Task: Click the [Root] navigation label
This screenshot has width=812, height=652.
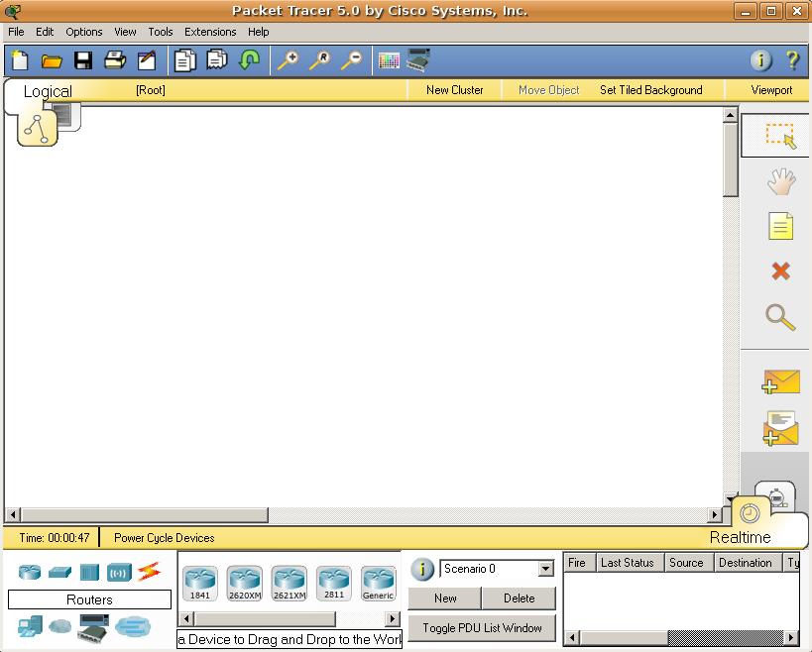Action: click(x=150, y=90)
